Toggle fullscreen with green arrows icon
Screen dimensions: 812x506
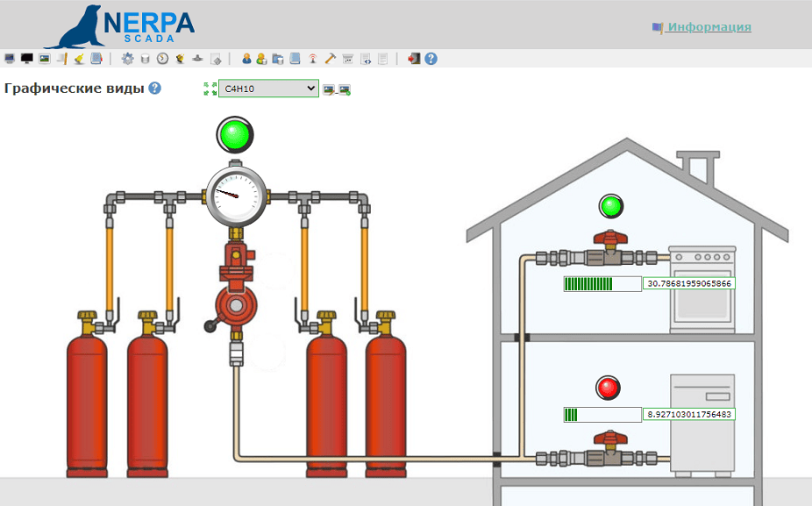[210, 89]
